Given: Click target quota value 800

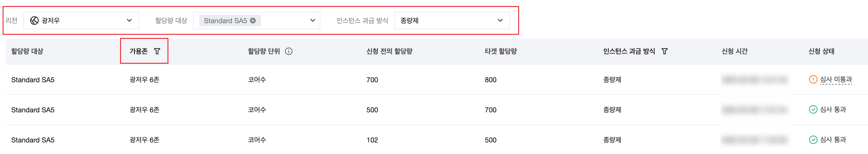Looking at the screenshot, I should pos(491,80).
